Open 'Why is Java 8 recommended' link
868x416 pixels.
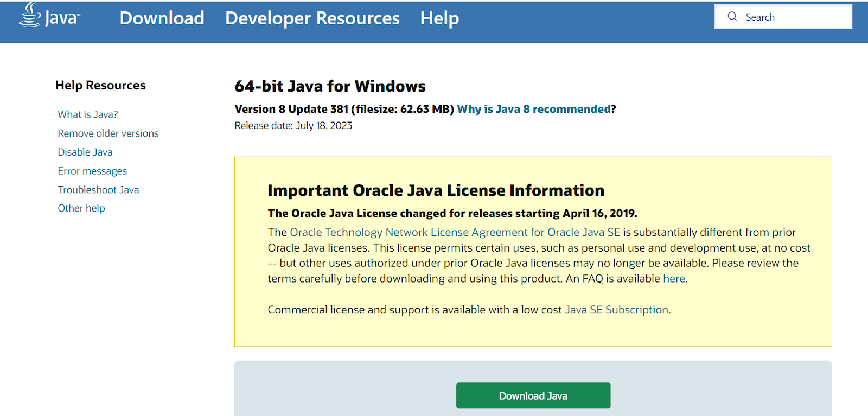pos(534,109)
